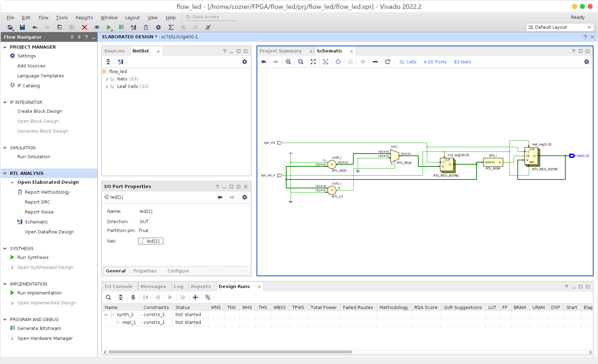Collapse the RTL ANALYSIS section
The image size is (598, 364).
(x=5, y=173)
